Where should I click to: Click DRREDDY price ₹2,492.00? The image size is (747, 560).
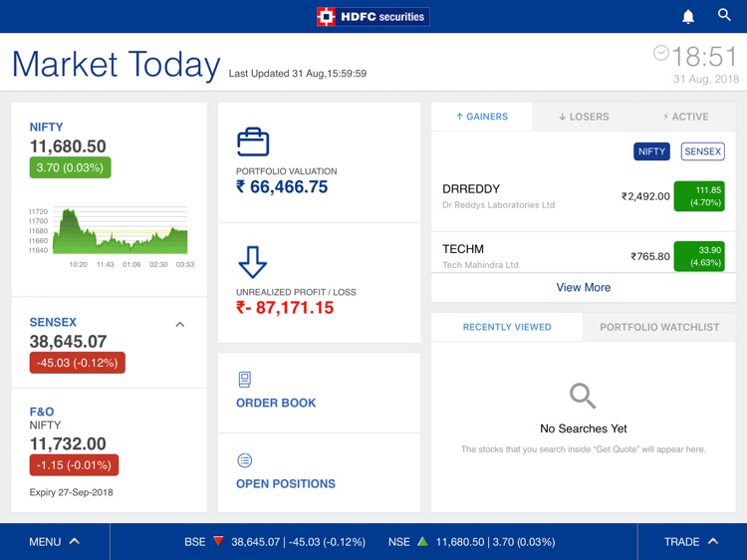(x=645, y=196)
